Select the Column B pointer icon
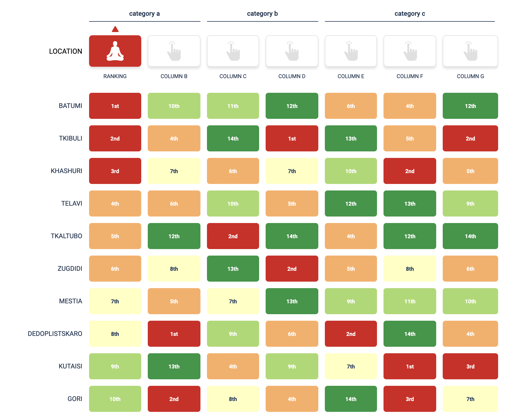The width and height of the screenshot is (528, 420). 174,51
